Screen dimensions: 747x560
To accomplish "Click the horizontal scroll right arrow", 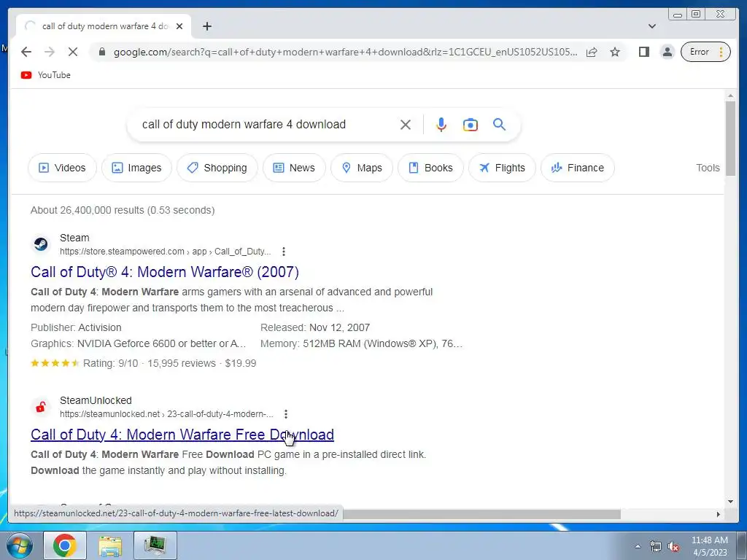I will pos(719,514).
